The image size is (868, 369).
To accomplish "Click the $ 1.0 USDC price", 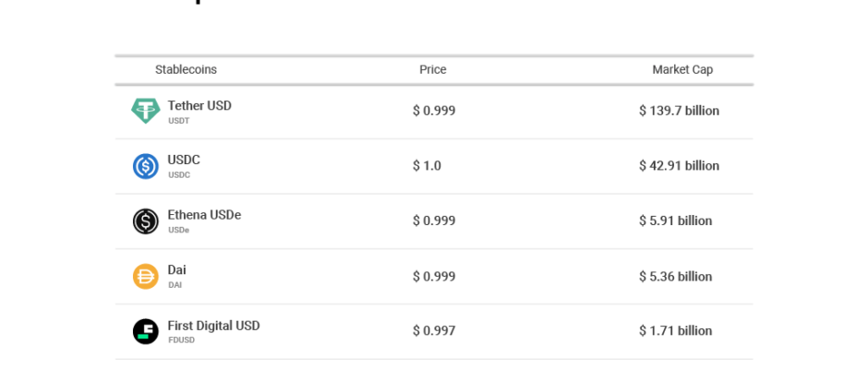I will click(427, 165).
